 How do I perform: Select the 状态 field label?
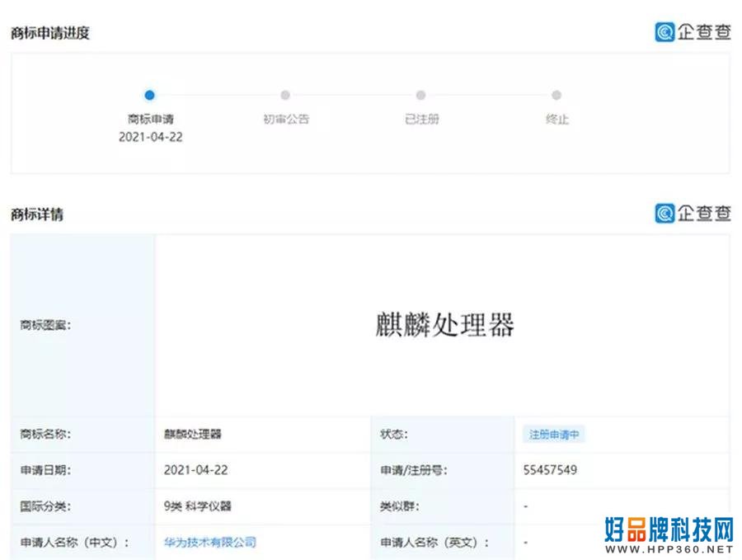(394, 434)
